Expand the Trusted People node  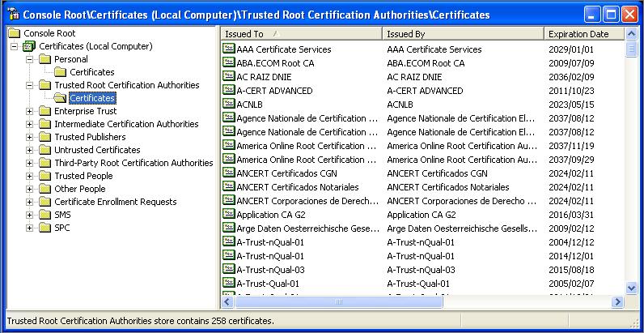29,177
